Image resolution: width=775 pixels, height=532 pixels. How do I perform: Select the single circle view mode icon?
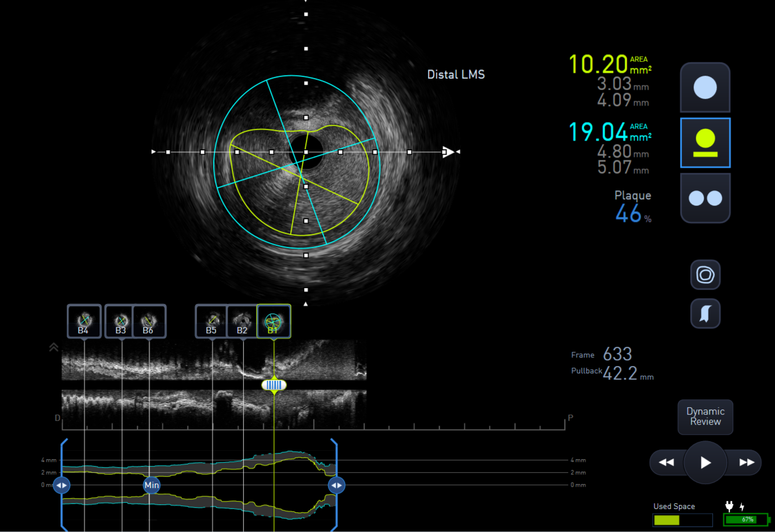[x=704, y=88]
